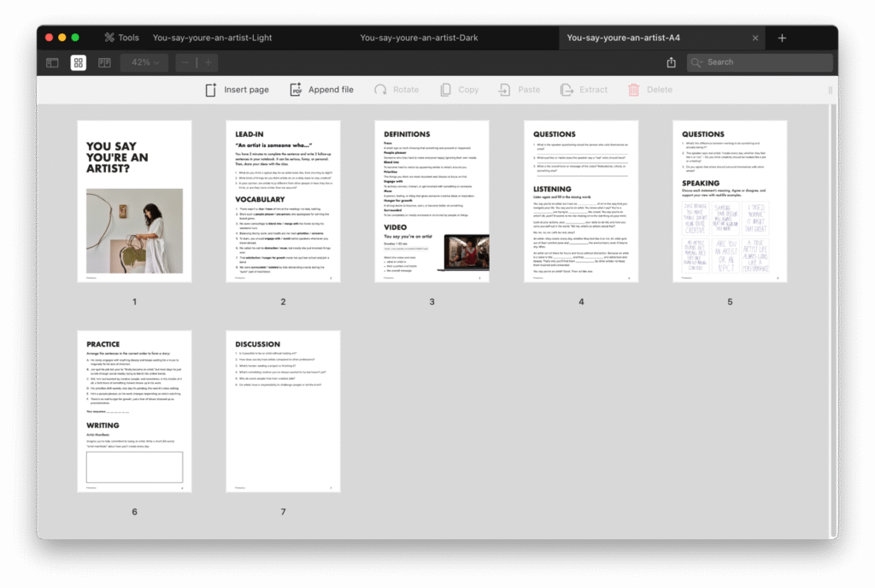Click the Share icon
875x588 pixels.
[x=671, y=62]
